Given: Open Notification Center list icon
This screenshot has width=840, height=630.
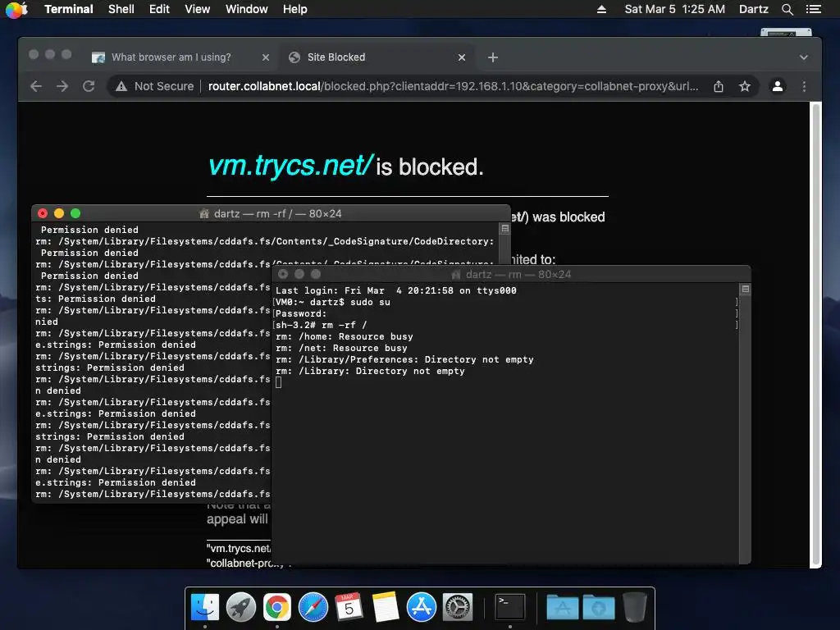Looking at the screenshot, I should pos(813,9).
